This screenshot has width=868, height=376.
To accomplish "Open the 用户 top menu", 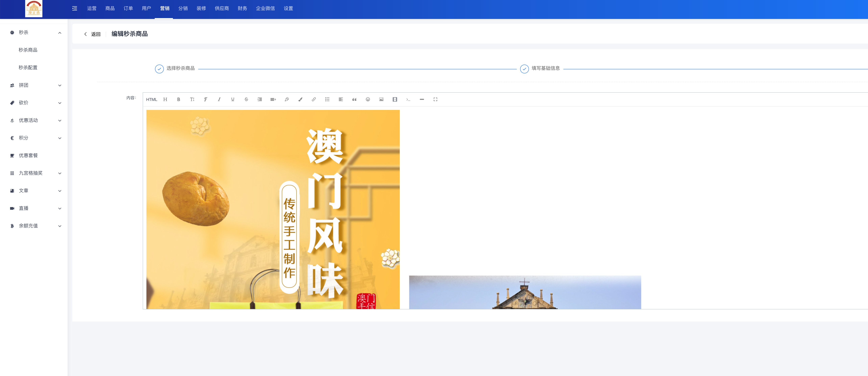I will [146, 8].
